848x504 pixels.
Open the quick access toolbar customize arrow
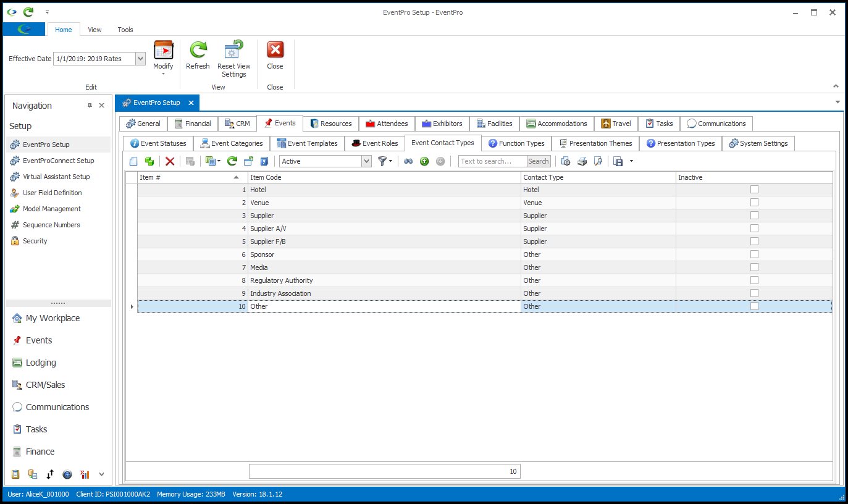(x=47, y=12)
